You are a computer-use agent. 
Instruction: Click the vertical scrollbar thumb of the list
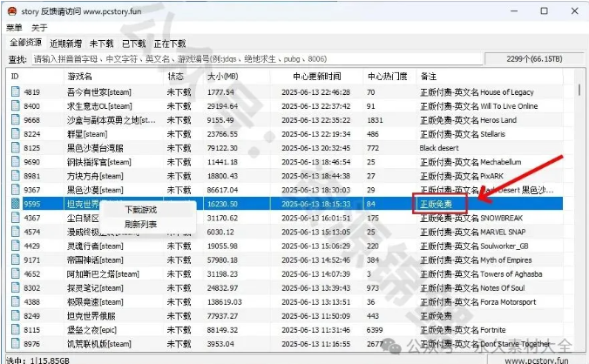579,90
